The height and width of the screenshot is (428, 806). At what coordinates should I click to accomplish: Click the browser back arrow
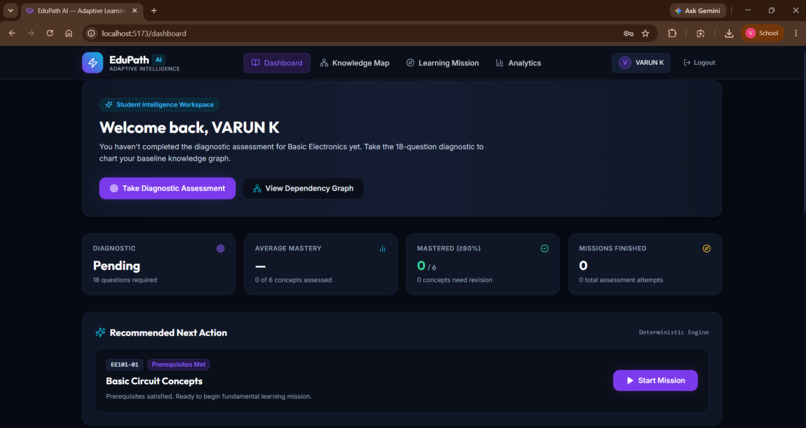tap(12, 33)
